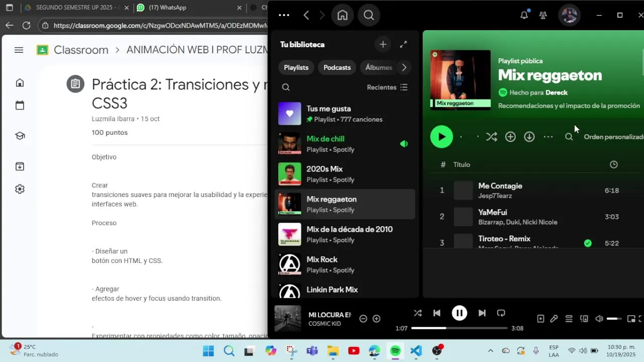Skip to the previous track
Viewport: 644px width, 362px height.
tap(437, 313)
